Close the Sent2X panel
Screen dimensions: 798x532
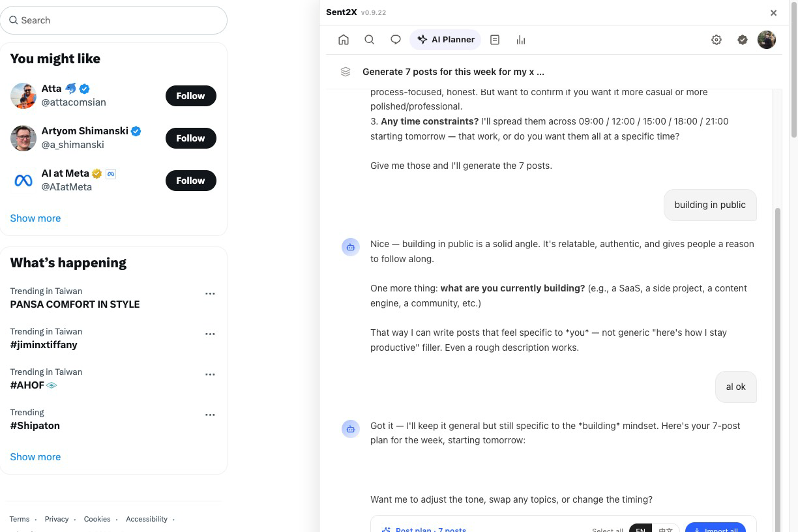[x=774, y=13]
